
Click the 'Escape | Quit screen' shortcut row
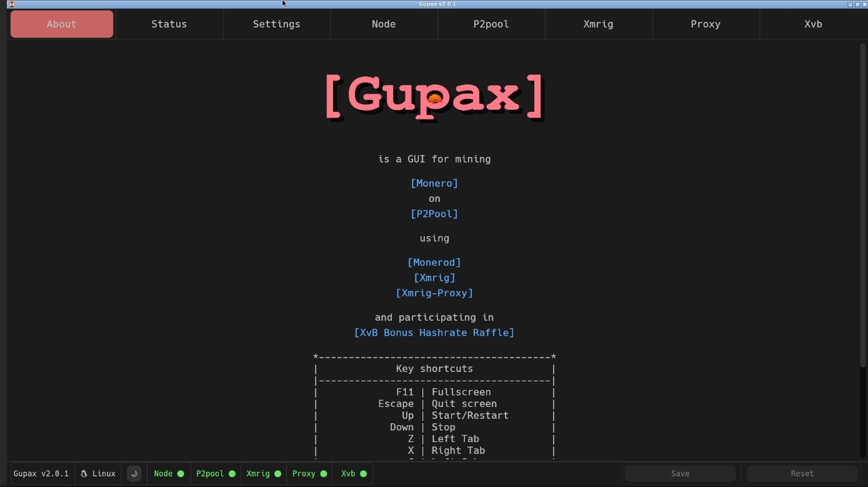click(434, 404)
